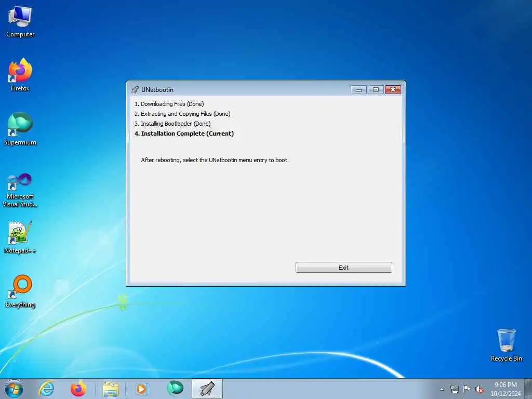Click the muted volume tray icon
The width and height of the screenshot is (532, 399).
tap(480, 390)
